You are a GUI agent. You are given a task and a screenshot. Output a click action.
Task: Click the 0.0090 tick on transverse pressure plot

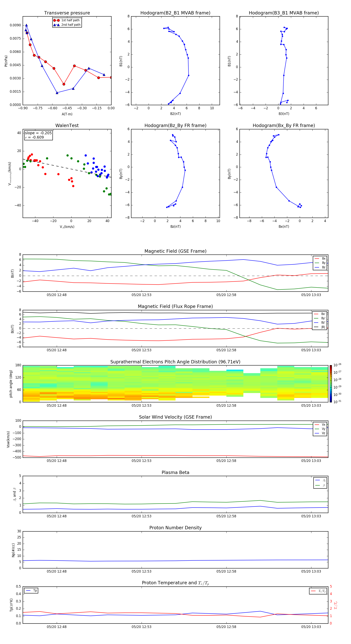point(15,25)
